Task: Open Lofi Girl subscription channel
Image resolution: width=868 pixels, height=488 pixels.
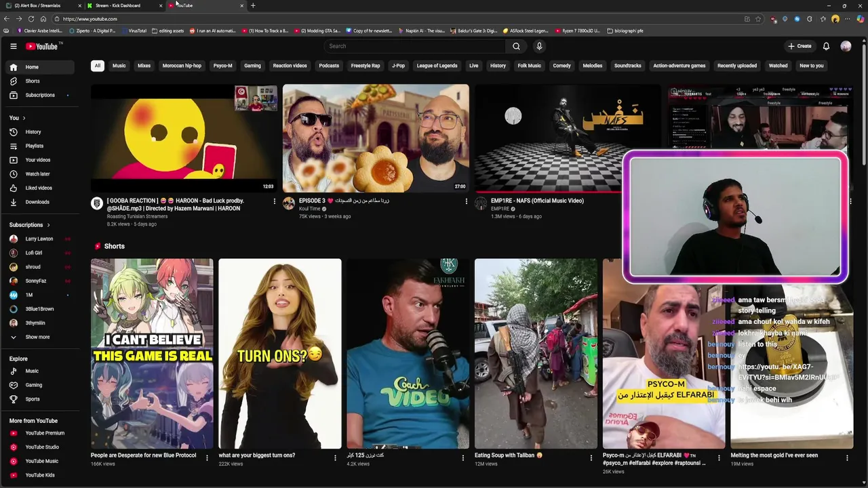Action: (x=41, y=253)
